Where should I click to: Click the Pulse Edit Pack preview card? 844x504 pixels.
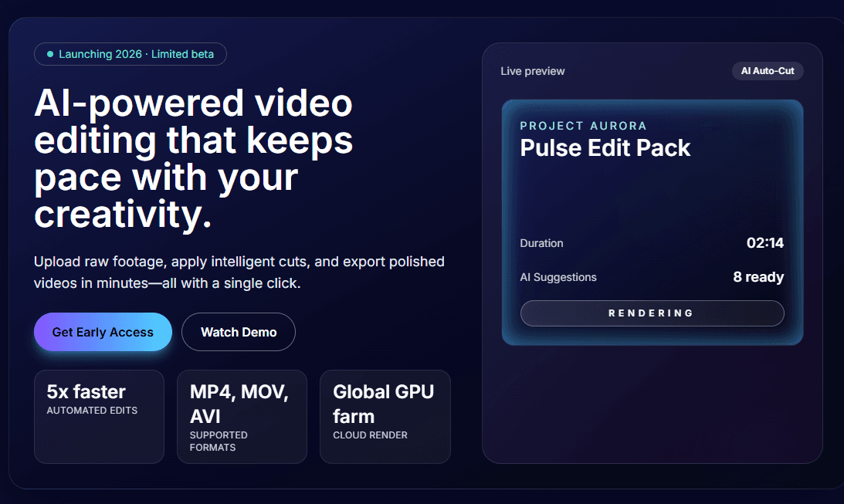click(x=652, y=222)
